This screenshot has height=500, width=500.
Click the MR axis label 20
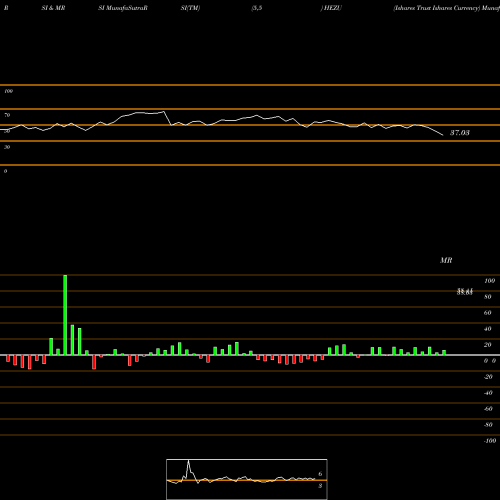pyautogui.click(x=488, y=345)
